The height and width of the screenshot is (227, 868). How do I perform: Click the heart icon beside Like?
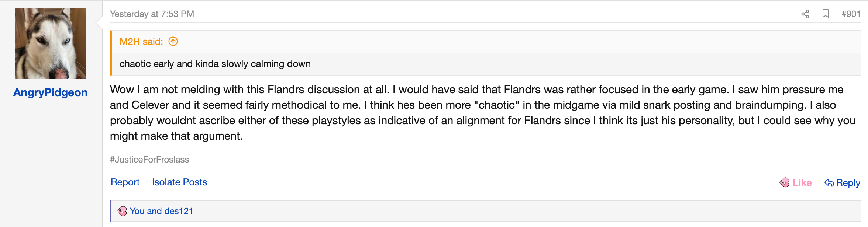point(784,182)
